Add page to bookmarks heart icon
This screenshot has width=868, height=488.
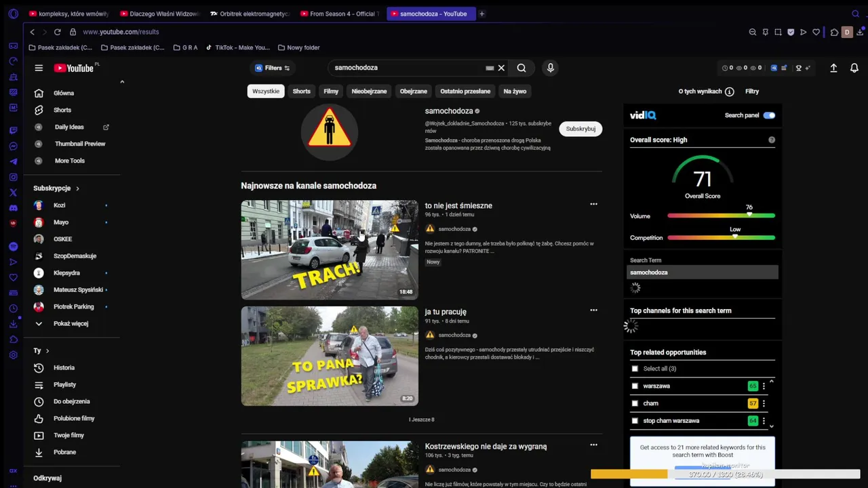pos(816,32)
